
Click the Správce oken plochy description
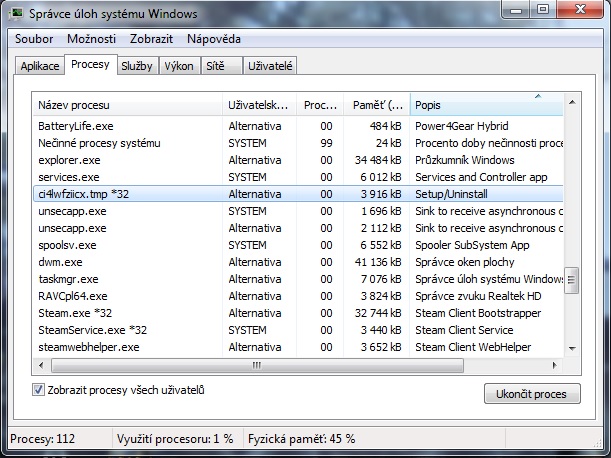coord(464,262)
